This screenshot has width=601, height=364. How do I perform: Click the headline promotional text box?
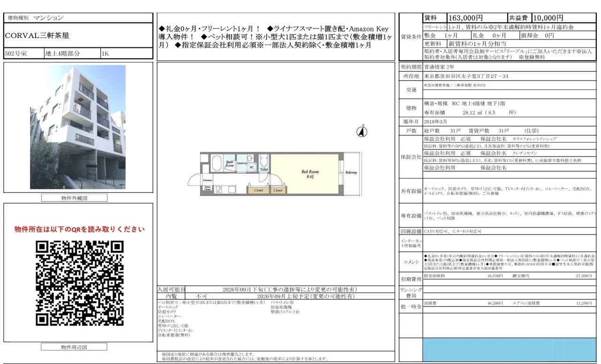coord(276,37)
